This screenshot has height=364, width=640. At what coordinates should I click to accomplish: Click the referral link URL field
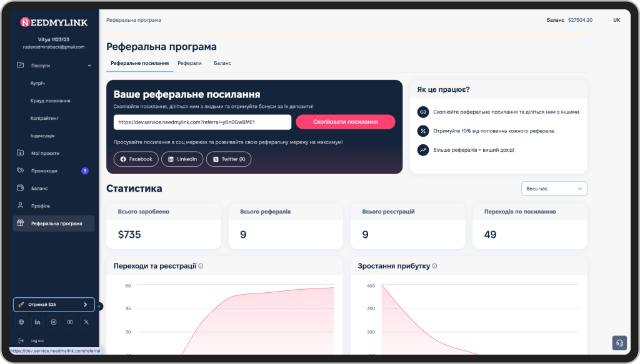[x=202, y=122]
